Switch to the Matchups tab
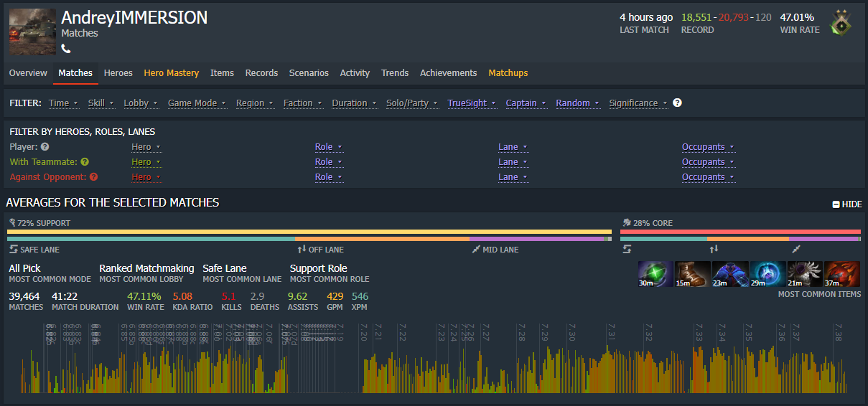868x406 pixels. click(508, 73)
